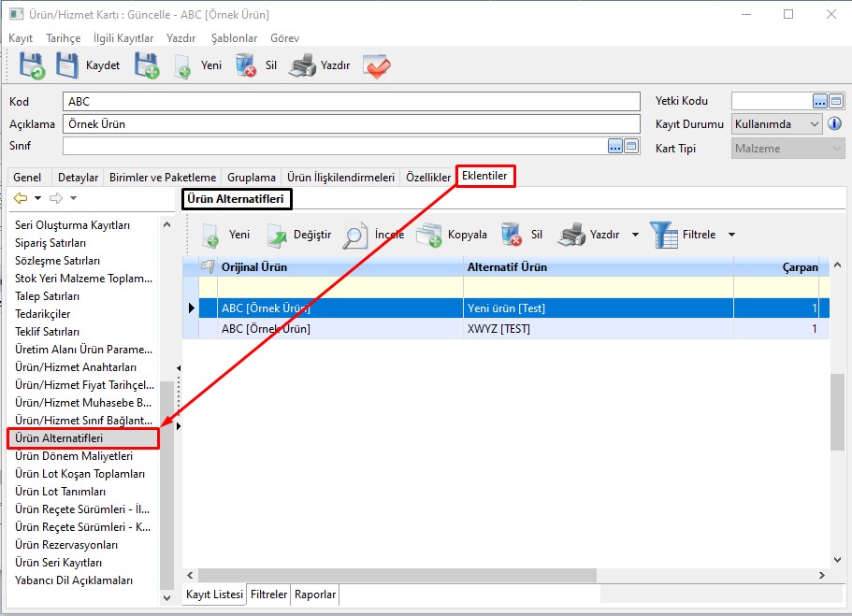Open the Kayıt Durumu dropdown

[814, 124]
